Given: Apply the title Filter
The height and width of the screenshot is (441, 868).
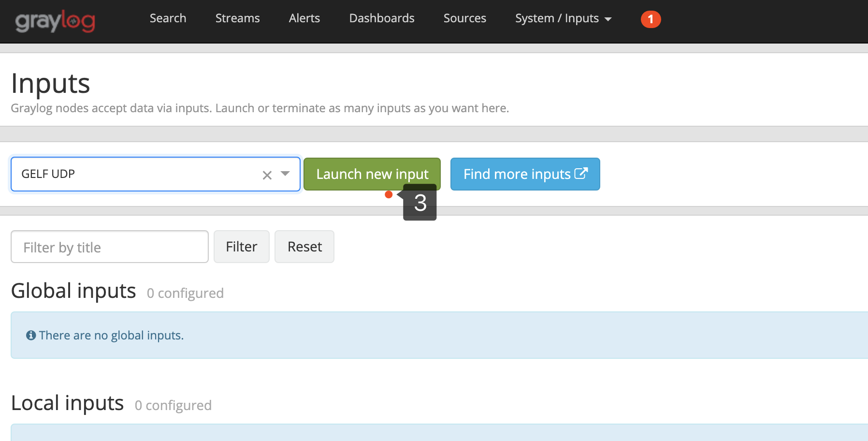Looking at the screenshot, I should tap(242, 247).
